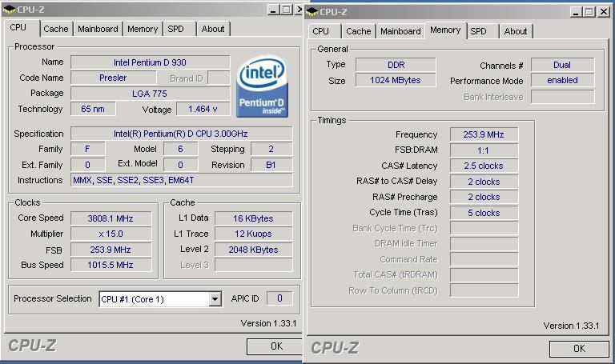Click the package value 'LGA 775'
The image size is (615, 364).
[x=151, y=94]
